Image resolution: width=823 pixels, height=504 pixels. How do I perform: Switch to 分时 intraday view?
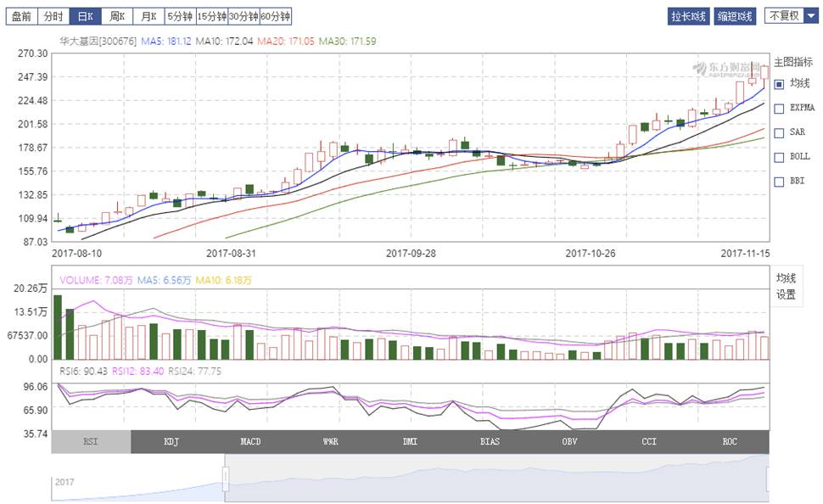[53, 16]
